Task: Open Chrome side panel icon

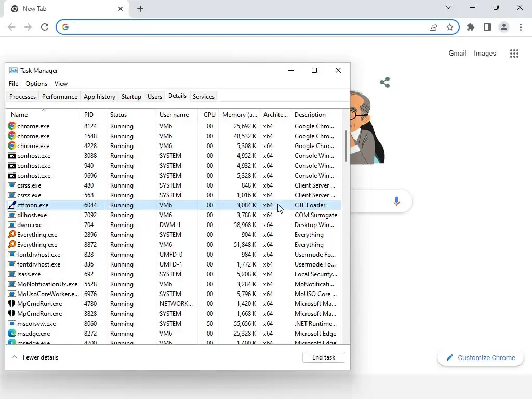Action: coord(487,27)
